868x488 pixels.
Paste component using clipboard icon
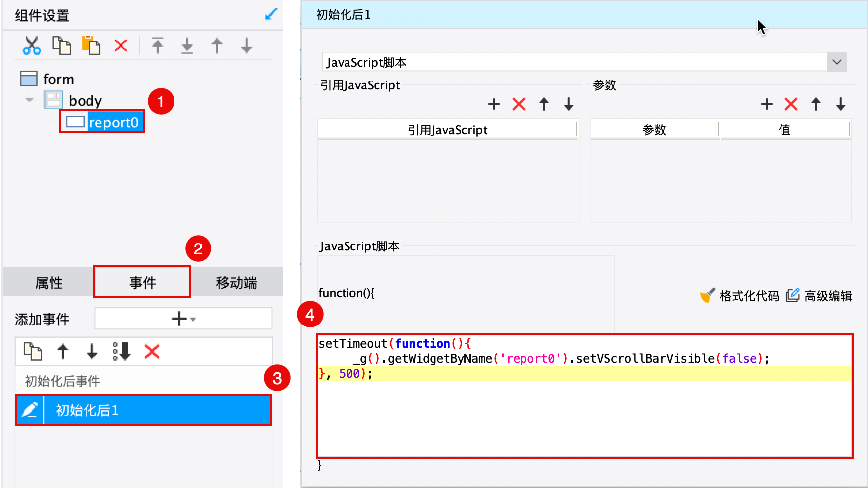[91, 46]
